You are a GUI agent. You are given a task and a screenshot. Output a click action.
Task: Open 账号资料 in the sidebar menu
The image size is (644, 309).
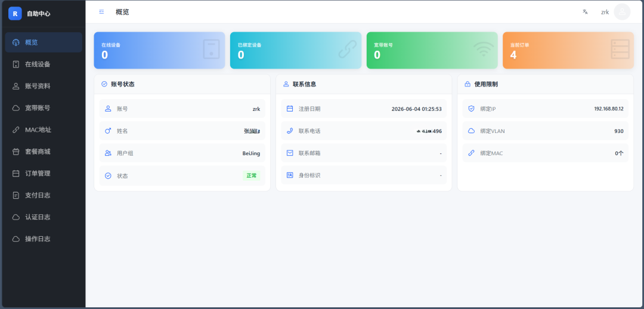click(x=44, y=86)
